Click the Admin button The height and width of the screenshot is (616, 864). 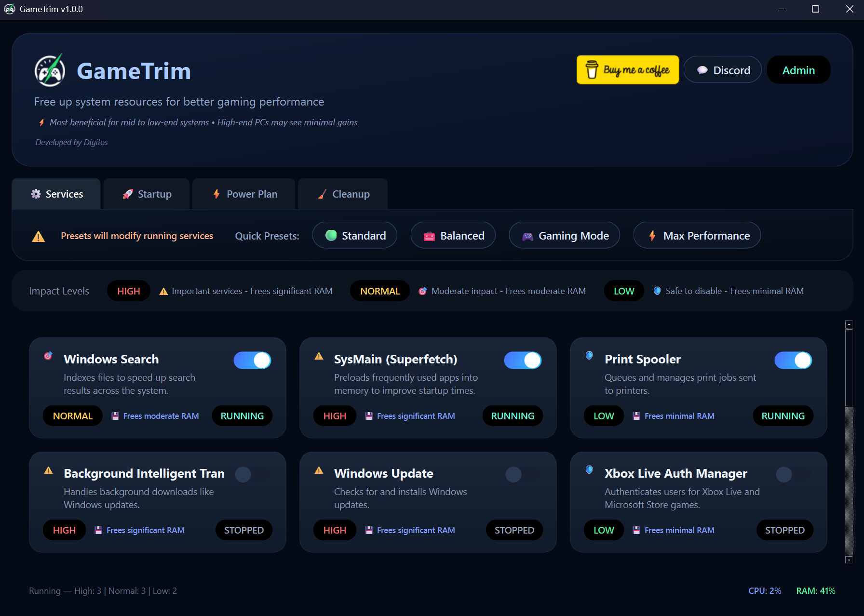798,70
